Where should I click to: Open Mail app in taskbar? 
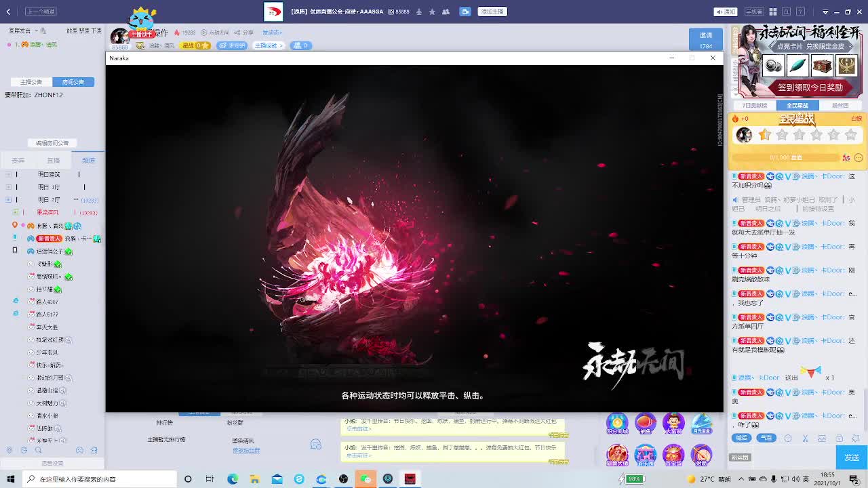point(277,479)
